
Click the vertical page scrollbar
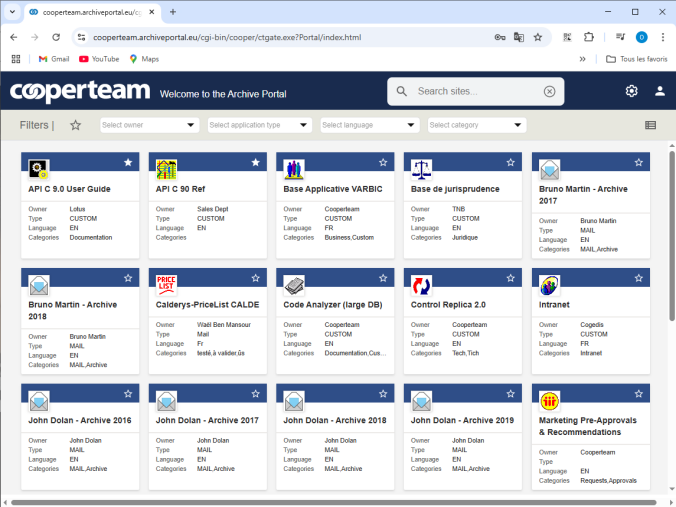click(672, 235)
